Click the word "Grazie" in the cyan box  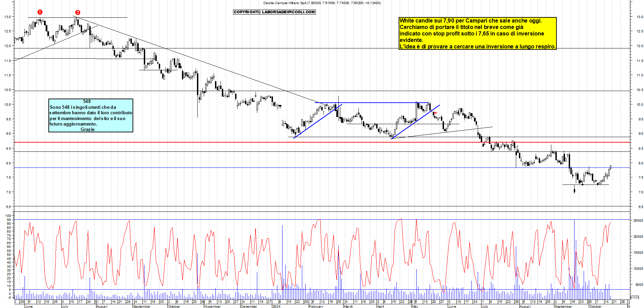point(88,129)
